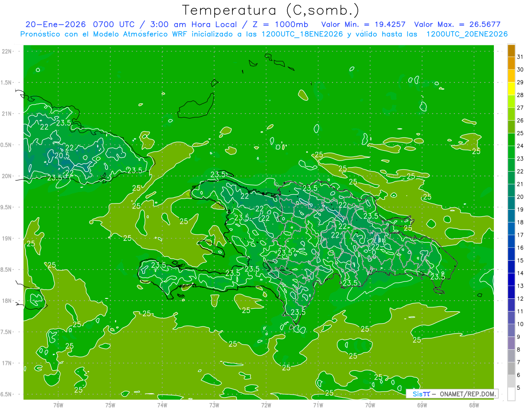The image size is (532, 411).
Task: Click the "76W" longitude label
Action: pos(58,405)
